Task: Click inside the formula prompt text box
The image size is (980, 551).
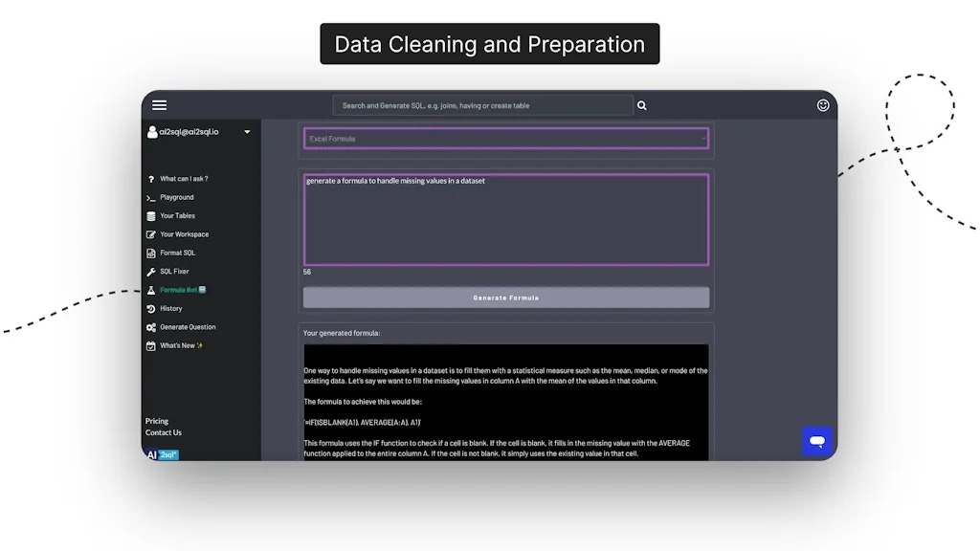Action: 506,220
